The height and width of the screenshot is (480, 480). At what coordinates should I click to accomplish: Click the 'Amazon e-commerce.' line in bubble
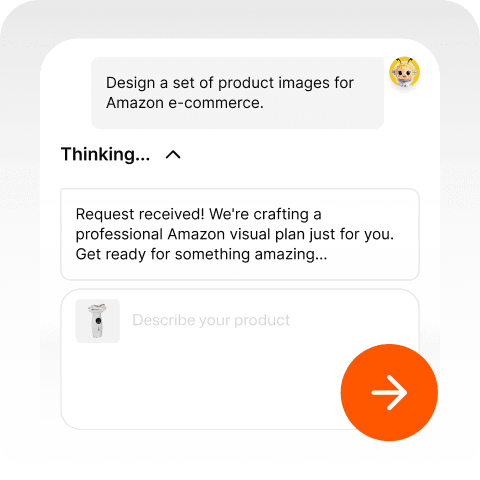[185, 103]
